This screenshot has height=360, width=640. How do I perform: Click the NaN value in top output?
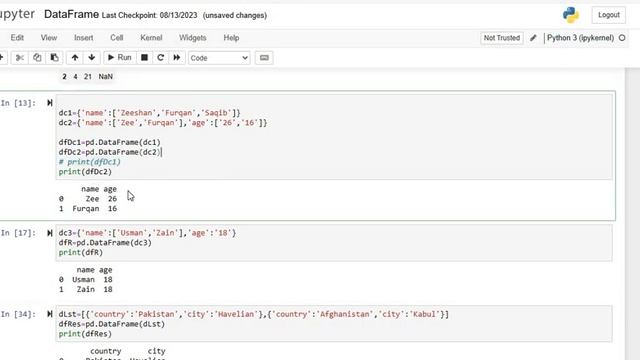[105, 76]
